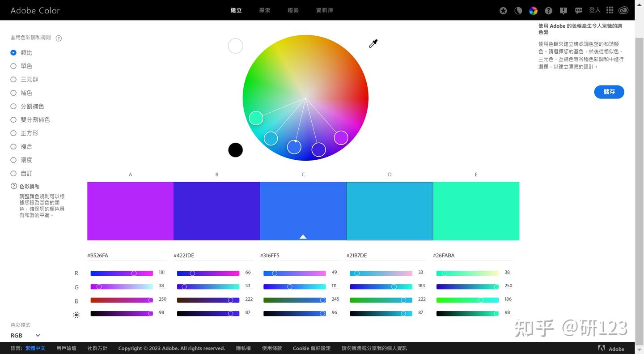The image size is (644, 354).
Task: Open Cookie 偏好設定 in the footer
Action: coord(312,348)
